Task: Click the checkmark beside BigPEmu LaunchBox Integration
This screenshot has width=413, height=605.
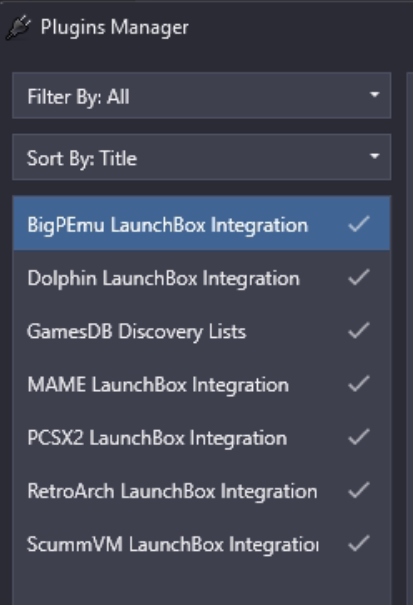Action: tap(359, 224)
